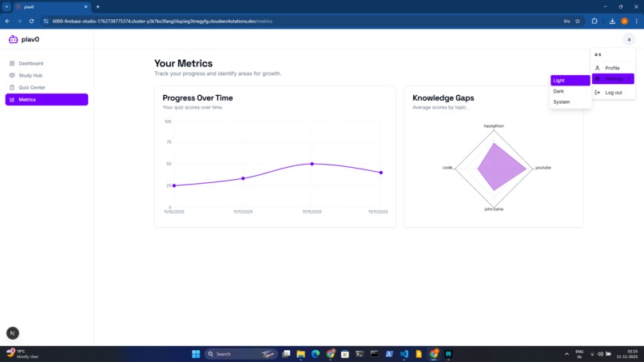Click the ENG IN language indicator
The height and width of the screenshot is (362, 644).
tap(579, 354)
